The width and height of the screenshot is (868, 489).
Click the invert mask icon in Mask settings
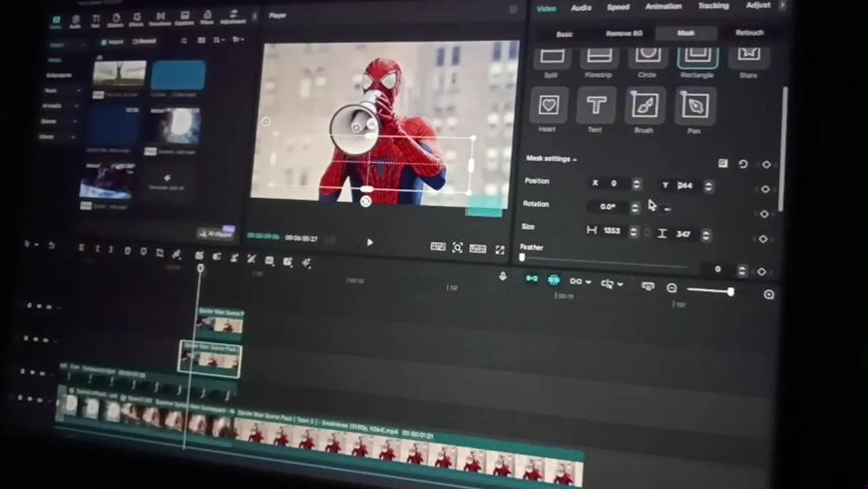coord(723,164)
